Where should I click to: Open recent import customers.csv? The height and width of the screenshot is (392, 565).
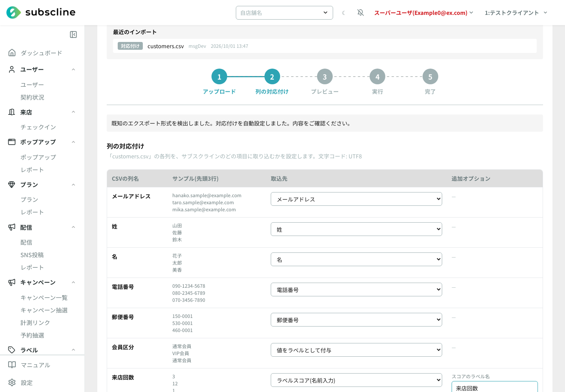(325, 46)
